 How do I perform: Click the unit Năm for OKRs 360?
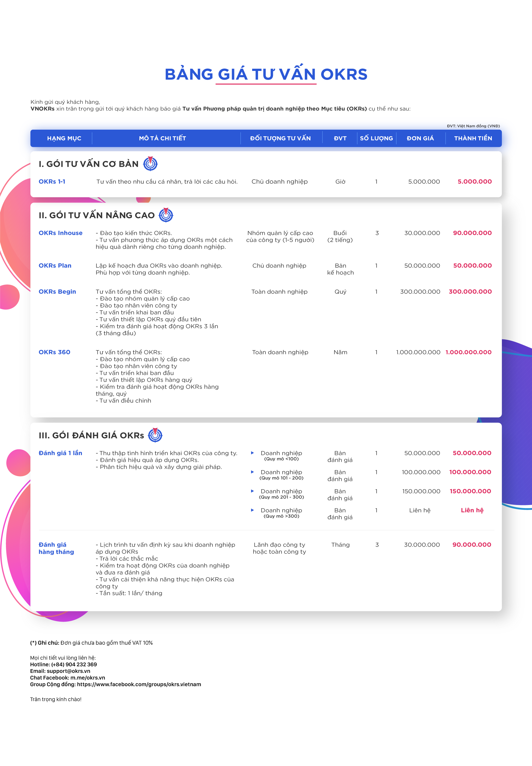click(x=340, y=352)
